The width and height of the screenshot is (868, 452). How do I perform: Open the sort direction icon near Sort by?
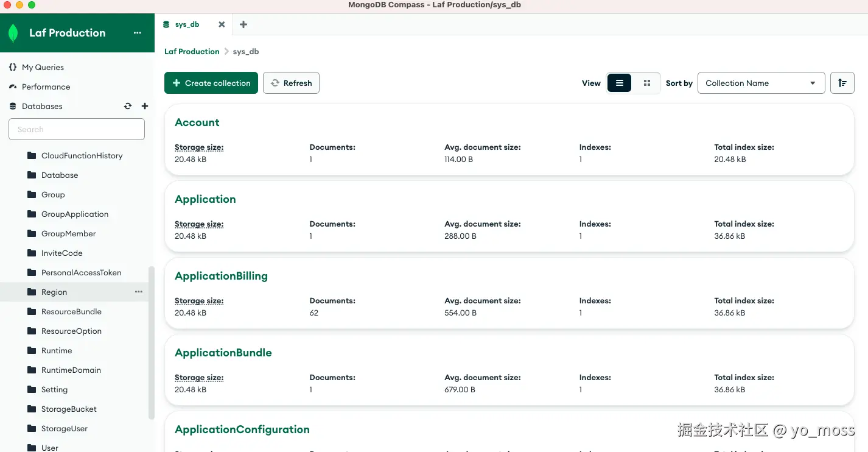click(842, 83)
